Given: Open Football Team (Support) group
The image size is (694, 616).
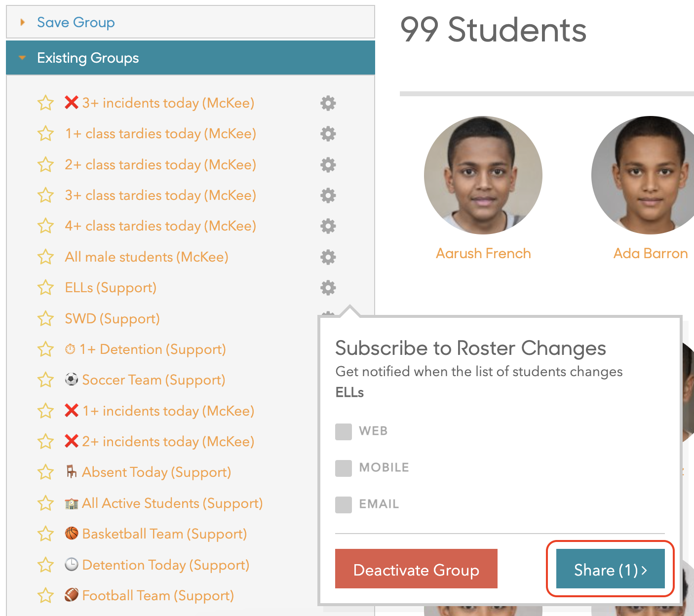Looking at the screenshot, I should [x=158, y=596].
